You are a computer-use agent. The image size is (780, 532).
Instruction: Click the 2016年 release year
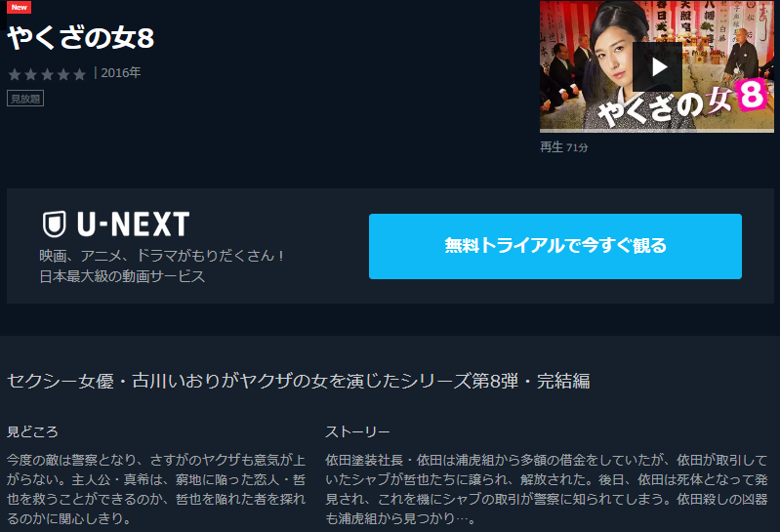[121, 73]
